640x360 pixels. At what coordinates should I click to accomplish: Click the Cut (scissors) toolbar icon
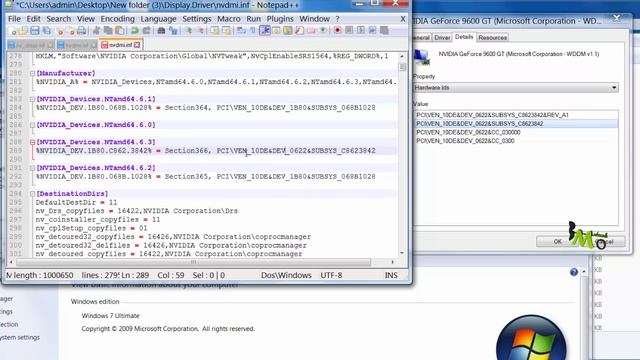point(97,31)
